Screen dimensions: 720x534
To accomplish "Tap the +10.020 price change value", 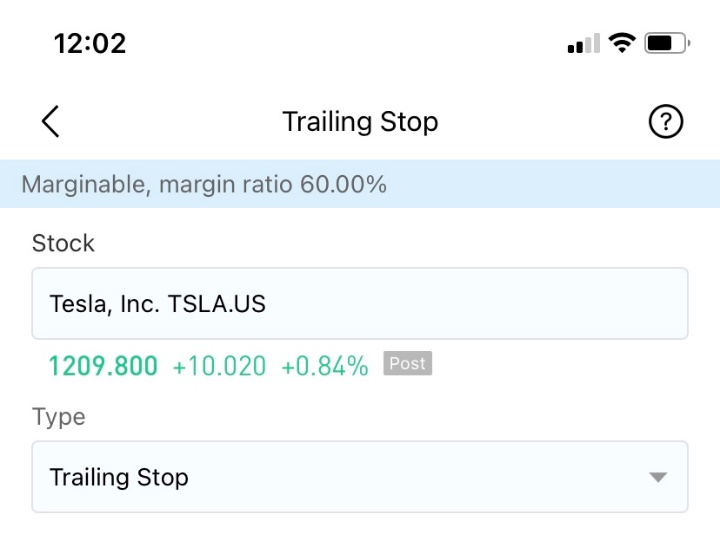I will 219,366.
